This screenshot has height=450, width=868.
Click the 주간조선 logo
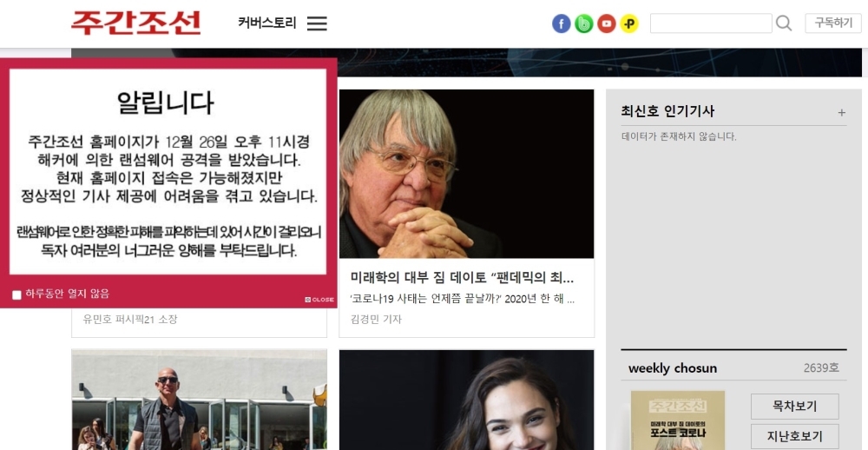pyautogui.click(x=136, y=23)
